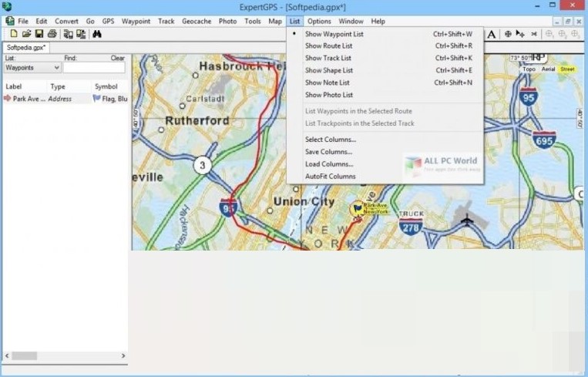Viewport: 588px width, 377px height.
Task: Open the Map menu
Action: pyautogui.click(x=275, y=22)
